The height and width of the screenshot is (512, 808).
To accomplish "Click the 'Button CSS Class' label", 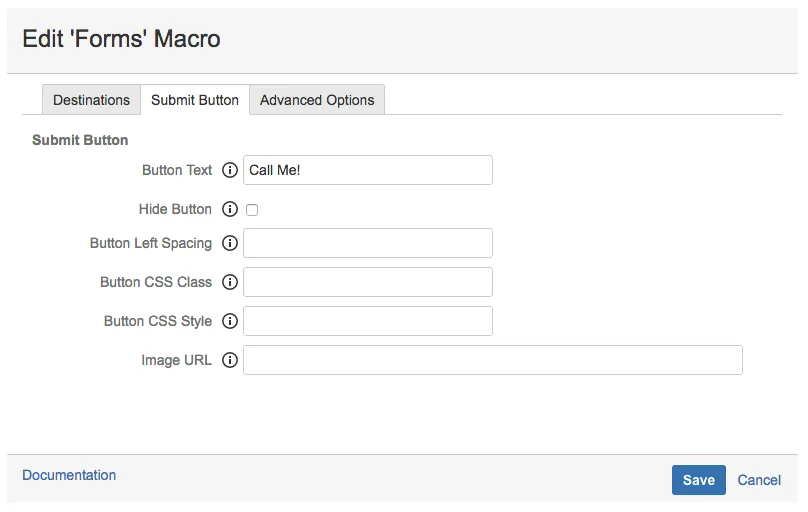I will 156,282.
